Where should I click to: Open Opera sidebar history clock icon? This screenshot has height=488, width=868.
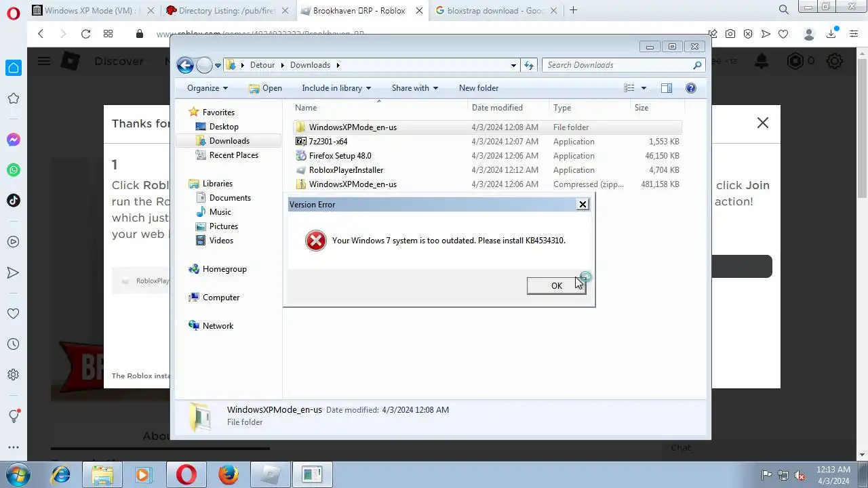pos(13,344)
